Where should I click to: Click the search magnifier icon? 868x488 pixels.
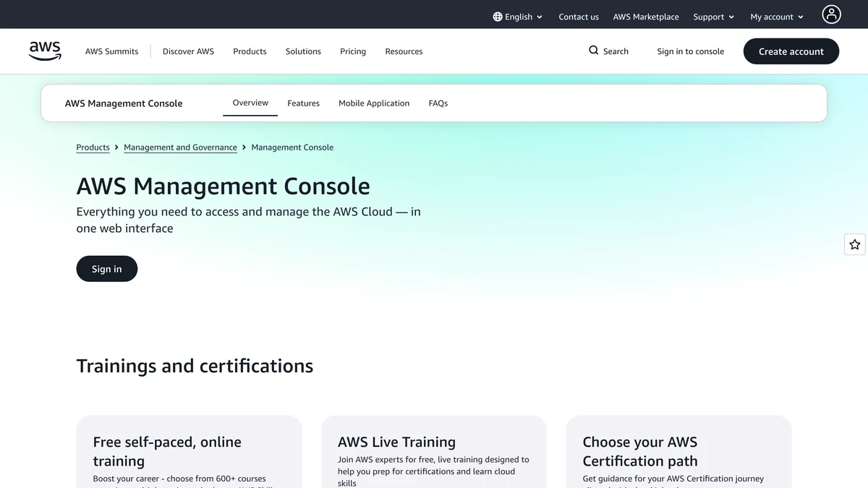coord(594,51)
